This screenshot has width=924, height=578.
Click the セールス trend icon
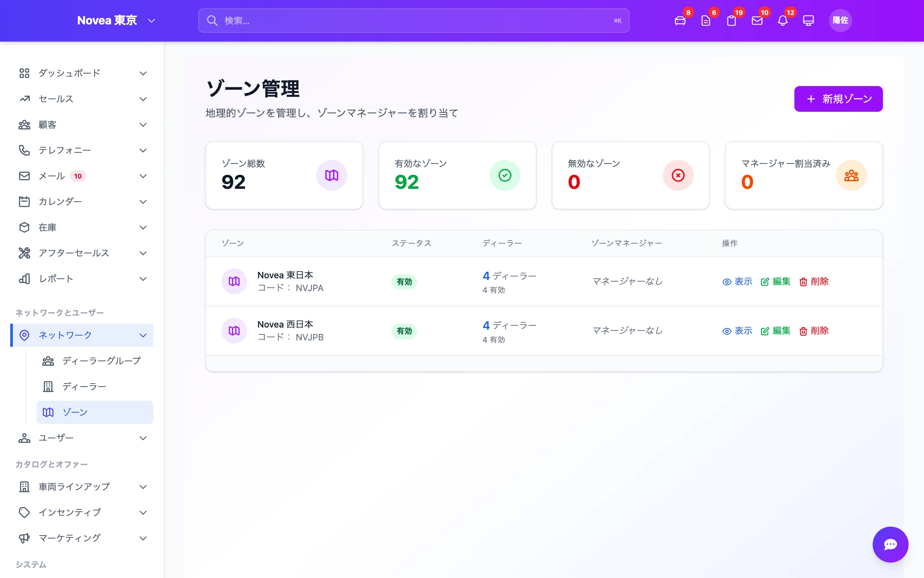click(24, 99)
